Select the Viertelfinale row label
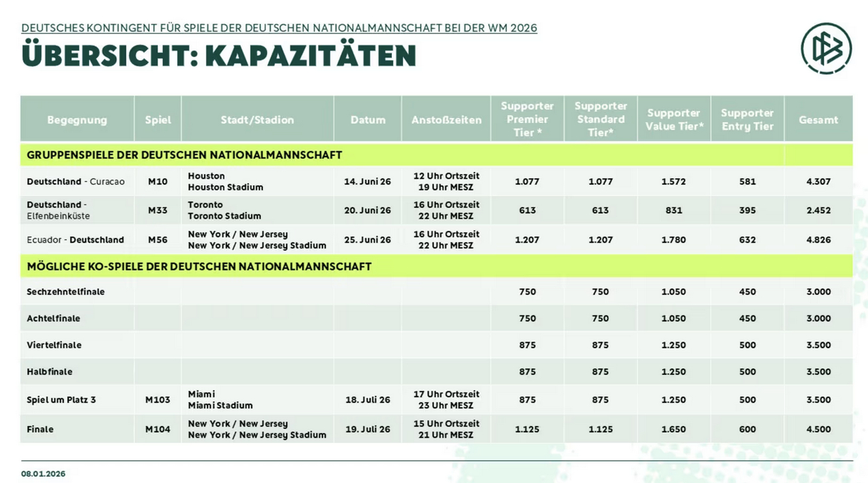The image size is (868, 483). [54, 345]
